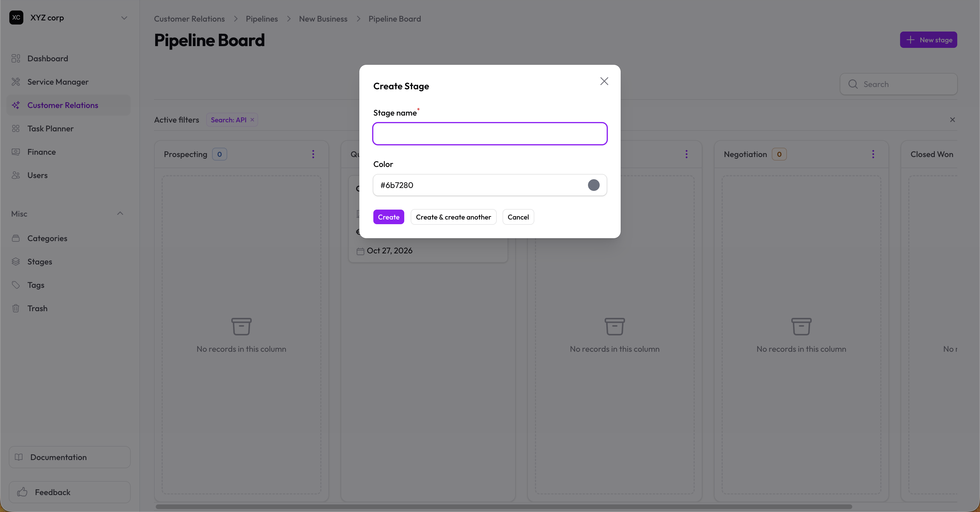Click the Finance banknote icon
This screenshot has height=512, width=980.
[15, 152]
